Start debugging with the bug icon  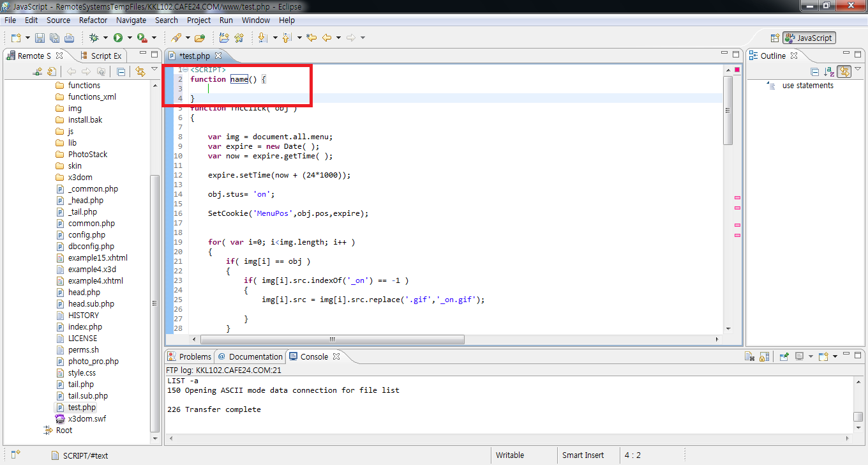coord(94,38)
